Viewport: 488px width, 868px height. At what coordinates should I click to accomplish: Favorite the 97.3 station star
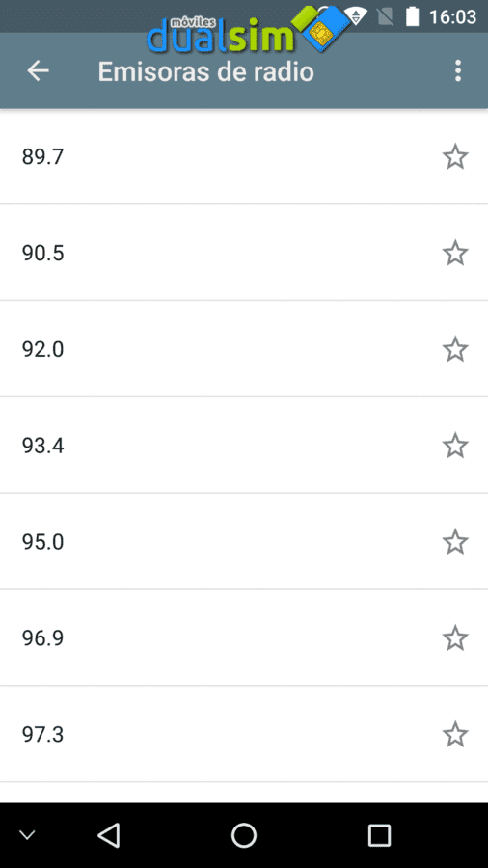click(455, 734)
